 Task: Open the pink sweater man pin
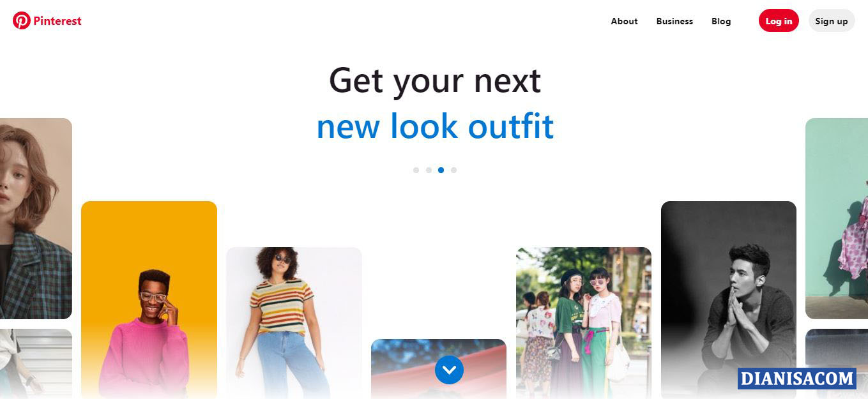click(149, 300)
